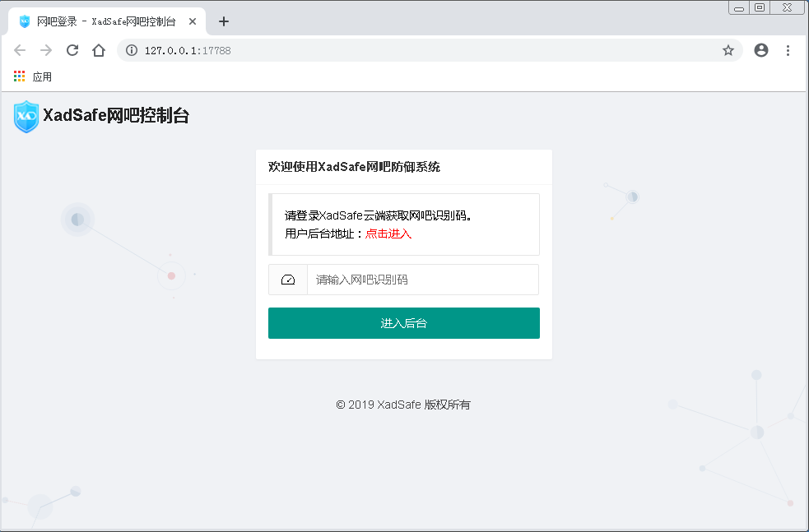Bookmark this page with the star icon
This screenshot has width=809, height=532.
(728, 50)
